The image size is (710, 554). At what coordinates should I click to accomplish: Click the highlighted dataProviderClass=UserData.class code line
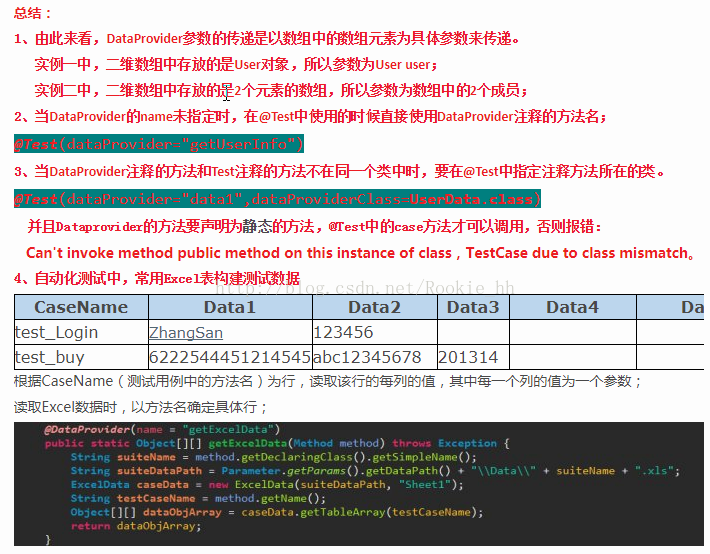tap(277, 199)
